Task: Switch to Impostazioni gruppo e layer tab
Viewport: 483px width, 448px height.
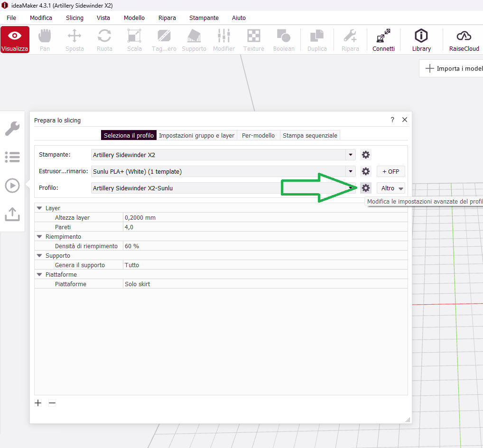Action: [196, 136]
